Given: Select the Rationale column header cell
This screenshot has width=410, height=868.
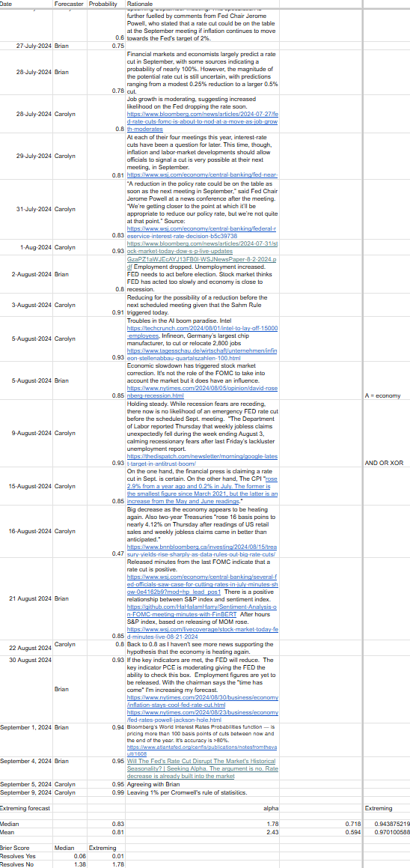Looking at the screenshot, I should click(x=243, y=3).
